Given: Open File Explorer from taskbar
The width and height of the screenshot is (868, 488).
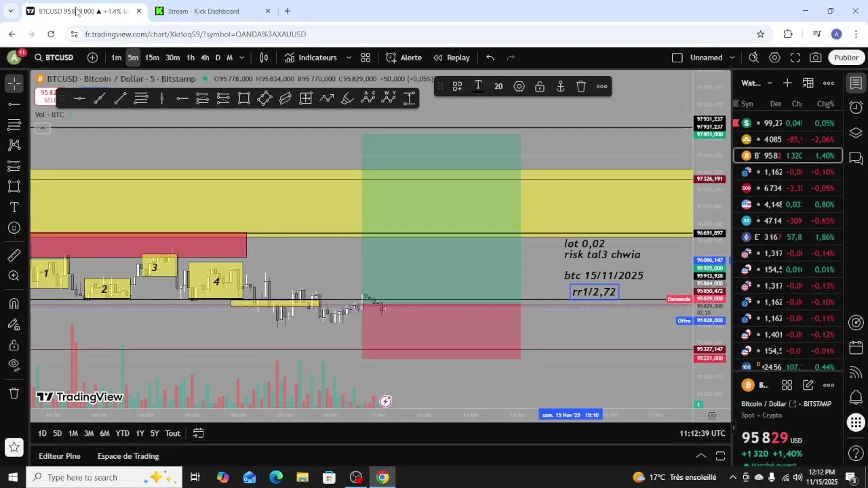Looking at the screenshot, I should (302, 477).
